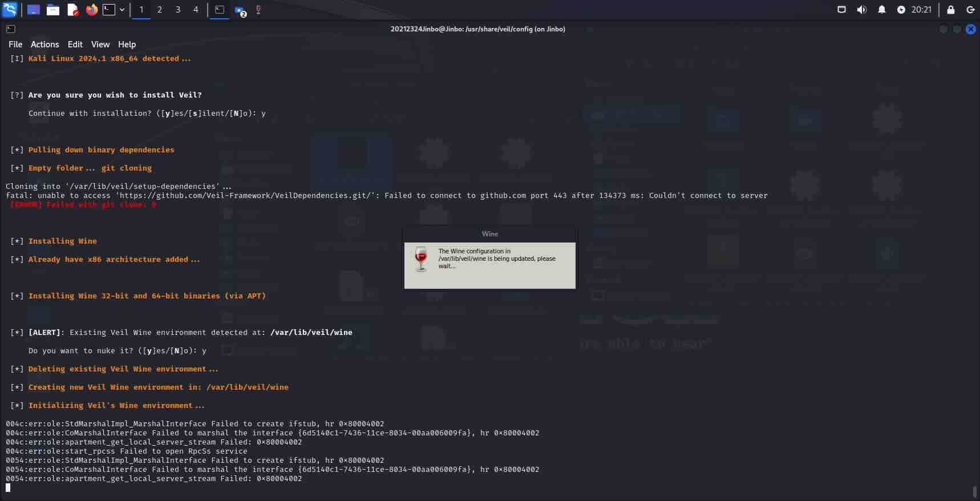Click the terminal scrollbar

click(x=974, y=491)
